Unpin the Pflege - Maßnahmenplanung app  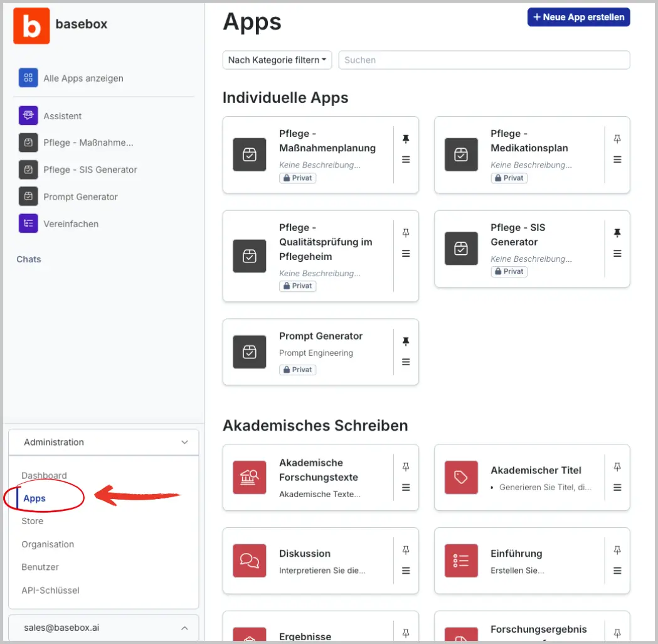[x=406, y=139]
